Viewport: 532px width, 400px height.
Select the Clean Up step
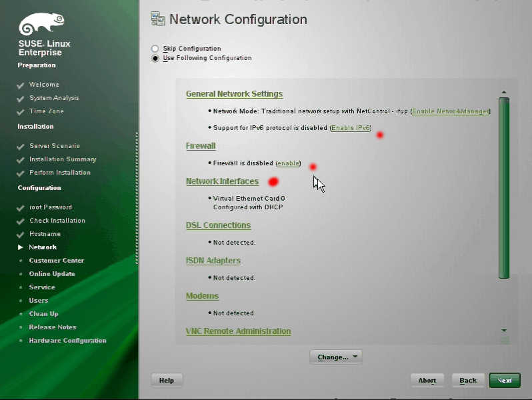pos(43,314)
